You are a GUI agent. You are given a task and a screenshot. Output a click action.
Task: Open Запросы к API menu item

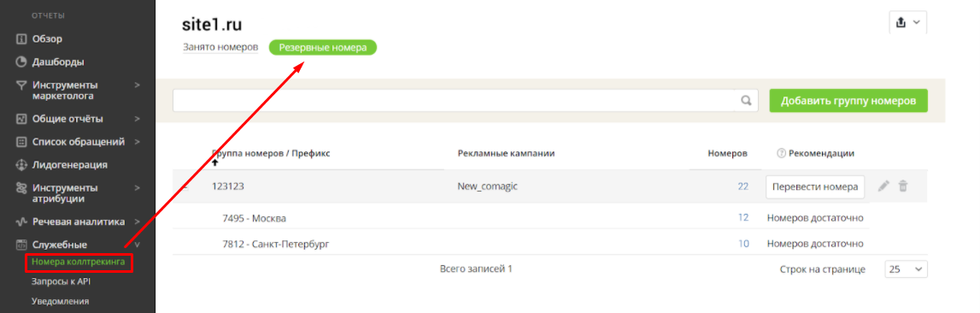[62, 281]
